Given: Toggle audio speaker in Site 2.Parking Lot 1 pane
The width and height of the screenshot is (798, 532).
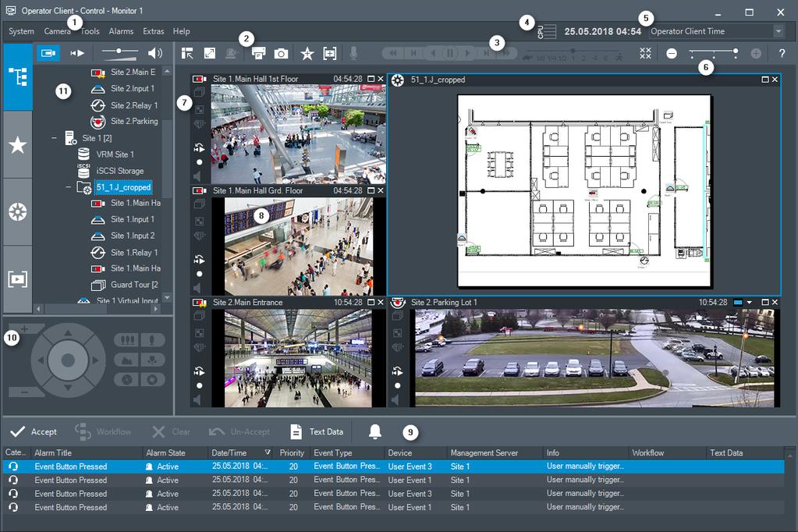Looking at the screenshot, I should pyautogui.click(x=396, y=400).
